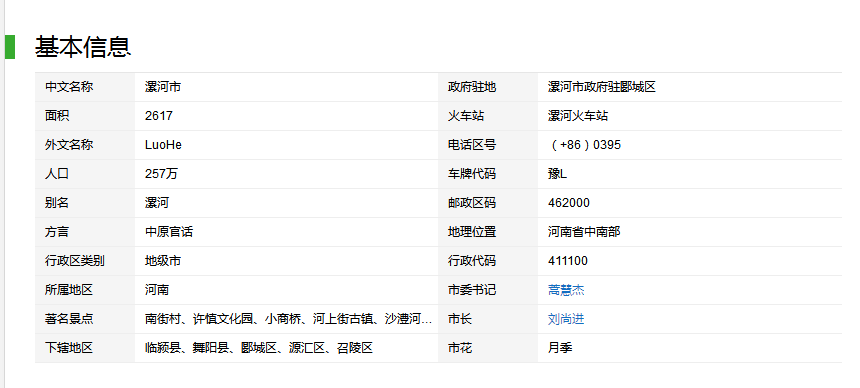Click the 面积 label cell
The height and width of the screenshot is (388, 860).
point(85,116)
